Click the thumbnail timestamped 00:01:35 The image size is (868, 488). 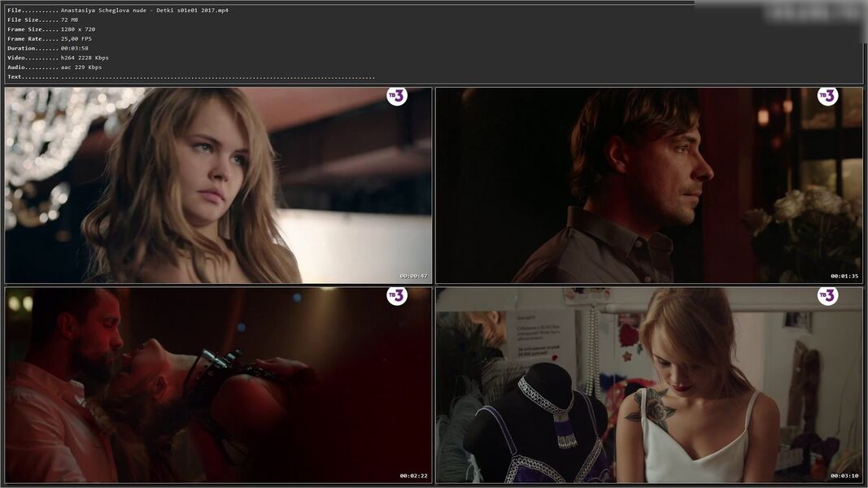(x=649, y=185)
